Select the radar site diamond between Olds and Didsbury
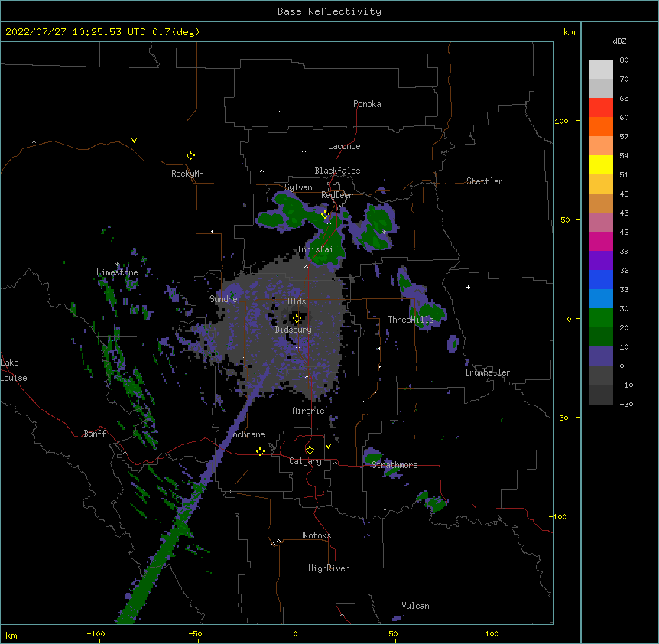 coord(297,319)
